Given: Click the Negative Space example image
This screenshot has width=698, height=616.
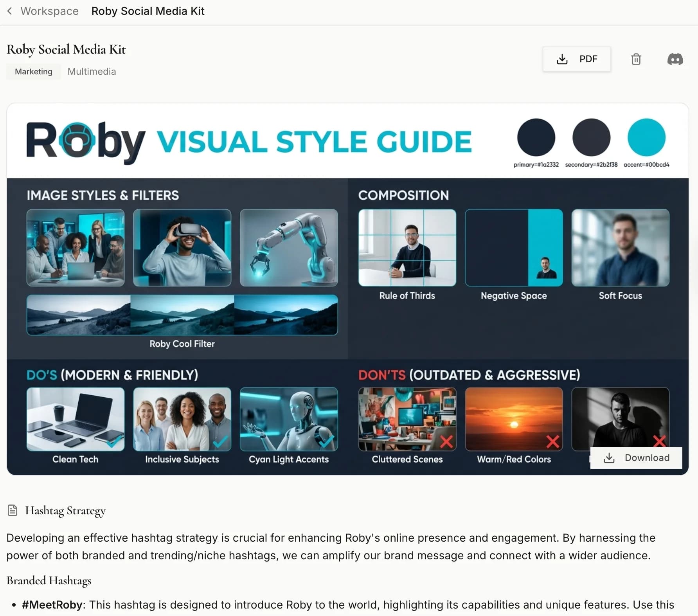Looking at the screenshot, I should tap(514, 247).
